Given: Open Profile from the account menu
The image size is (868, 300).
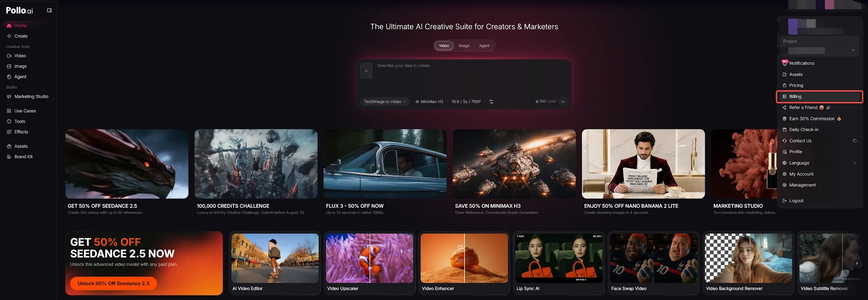Looking at the screenshot, I should 819,151.
